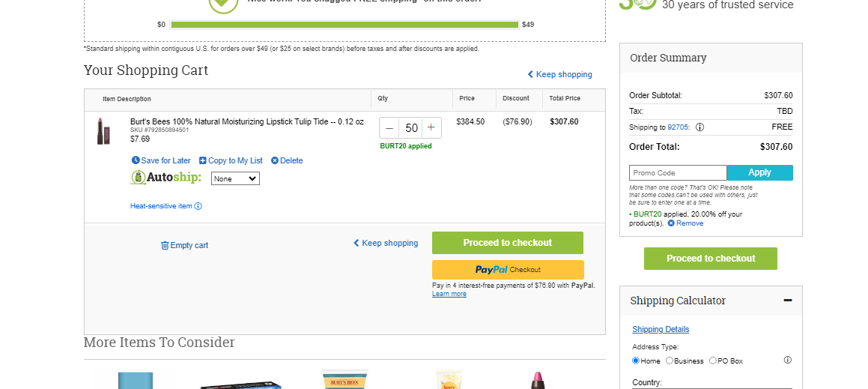This screenshot has height=389, width=868.
Task: Select the Business address type
Action: pyautogui.click(x=670, y=361)
